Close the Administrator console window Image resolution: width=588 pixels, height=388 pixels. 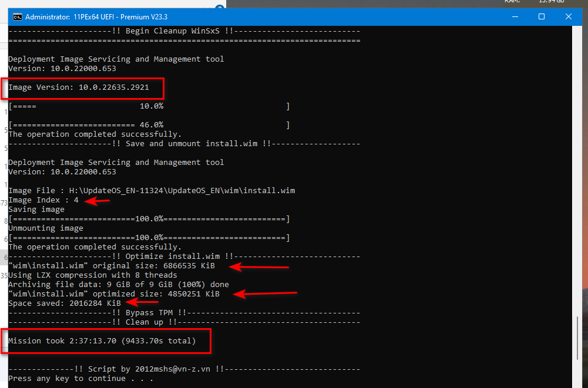tap(569, 16)
